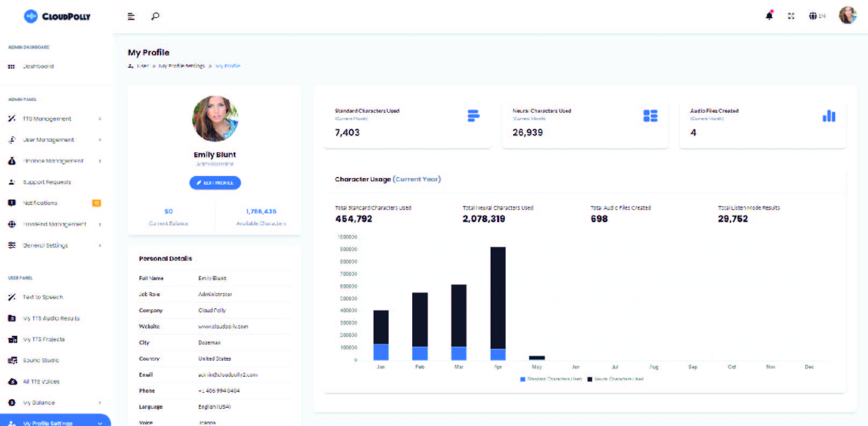Viewport: 868px width, 426px height.
Task: Click Support Requests icon
Action: point(12,182)
